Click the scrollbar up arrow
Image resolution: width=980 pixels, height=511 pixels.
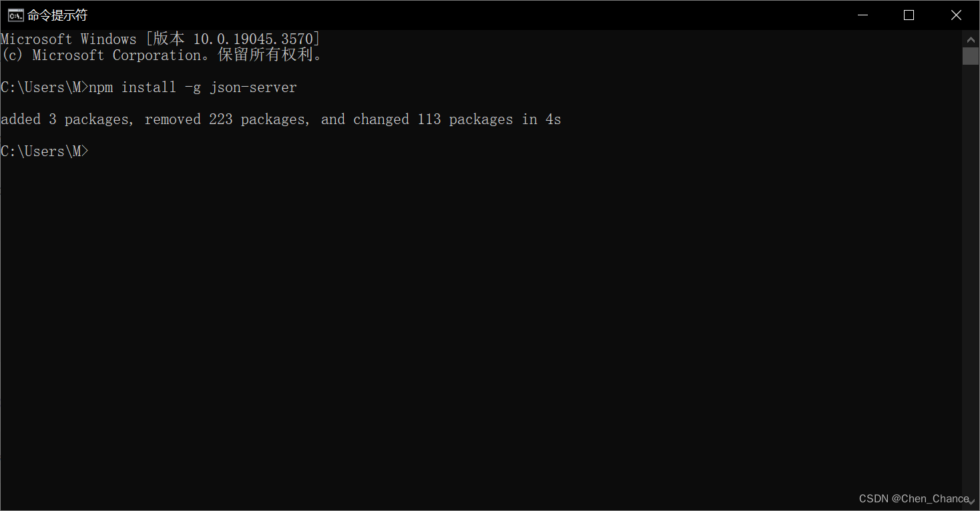tap(971, 39)
